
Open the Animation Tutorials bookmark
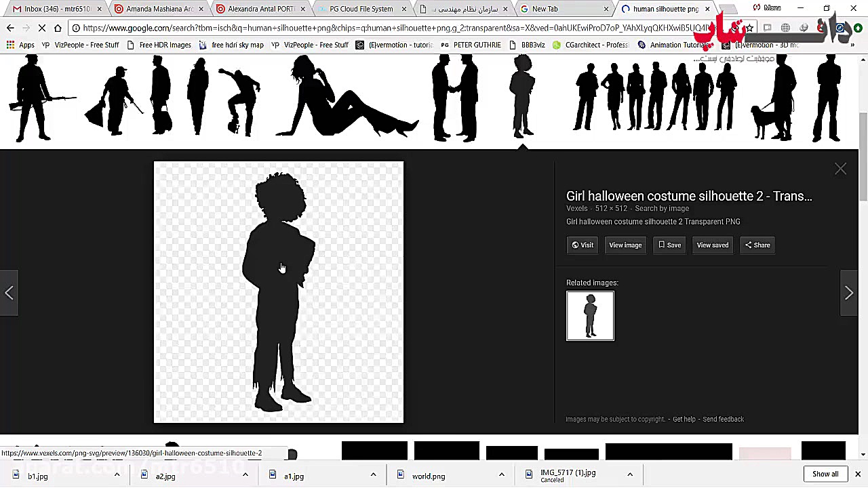673,45
